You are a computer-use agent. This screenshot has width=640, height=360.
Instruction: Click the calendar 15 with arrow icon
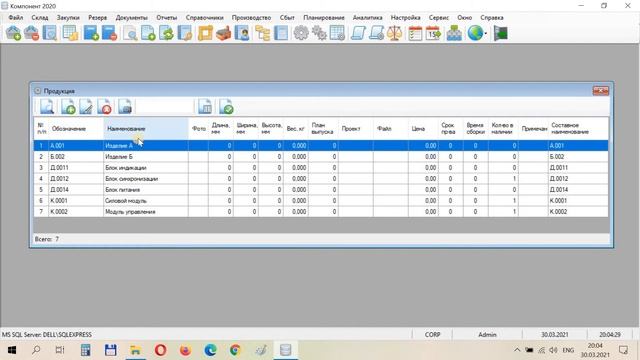click(x=433, y=33)
